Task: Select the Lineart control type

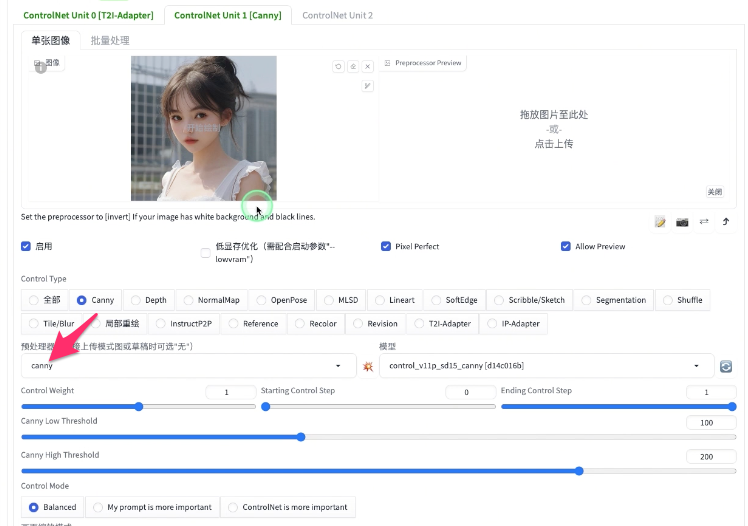Action: click(395, 300)
